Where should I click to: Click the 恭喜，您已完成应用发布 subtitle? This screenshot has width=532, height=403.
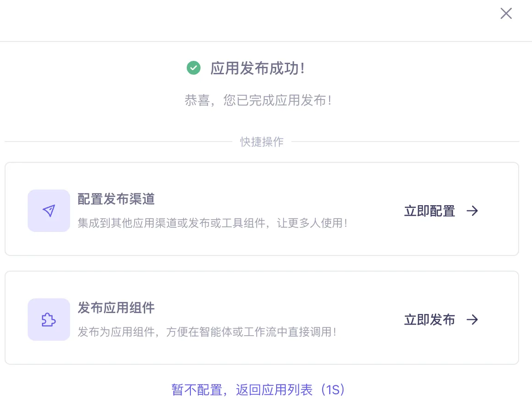click(258, 101)
